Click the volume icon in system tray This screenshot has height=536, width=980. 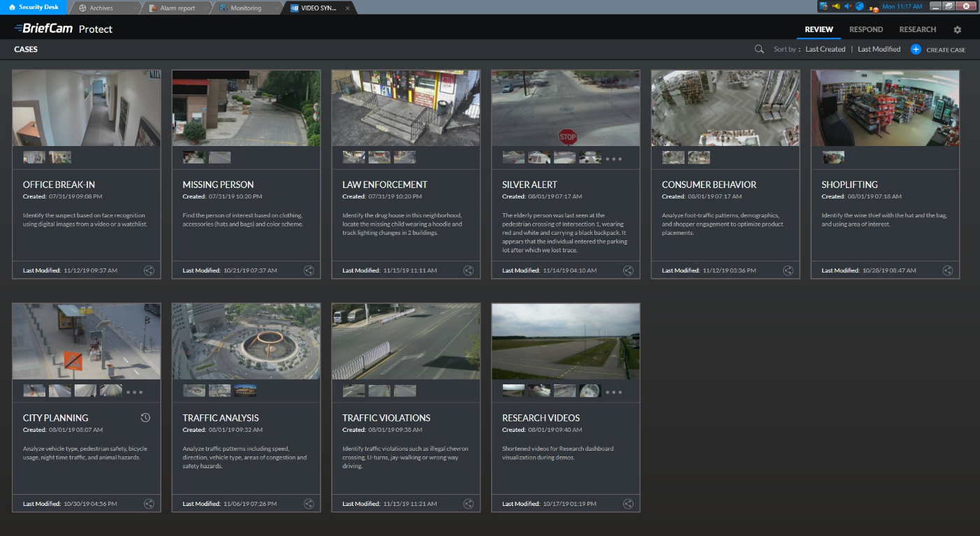pyautogui.click(x=847, y=6)
